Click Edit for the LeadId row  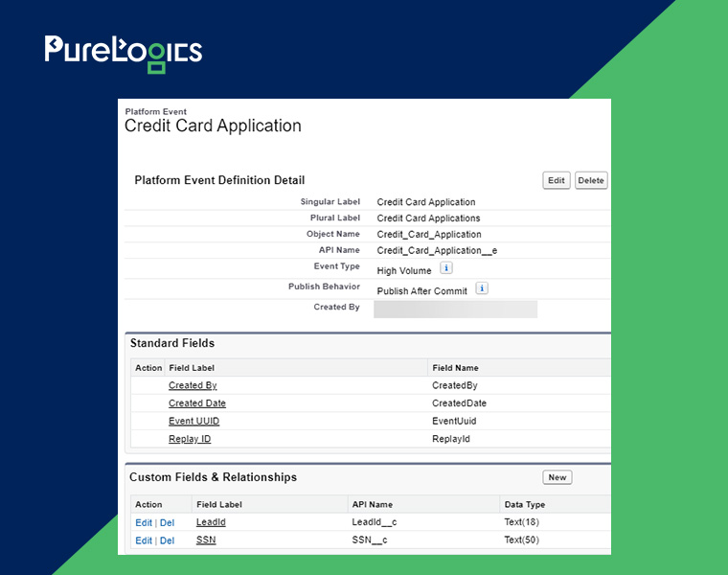144,522
